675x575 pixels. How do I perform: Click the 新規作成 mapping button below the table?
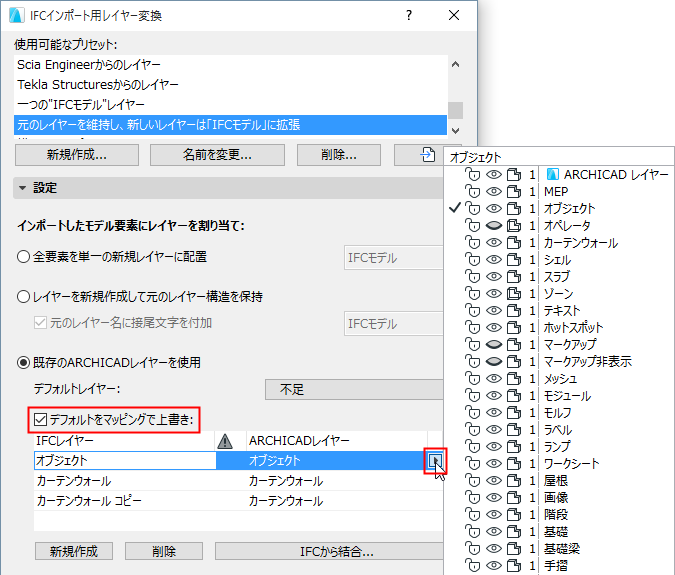coord(74,551)
